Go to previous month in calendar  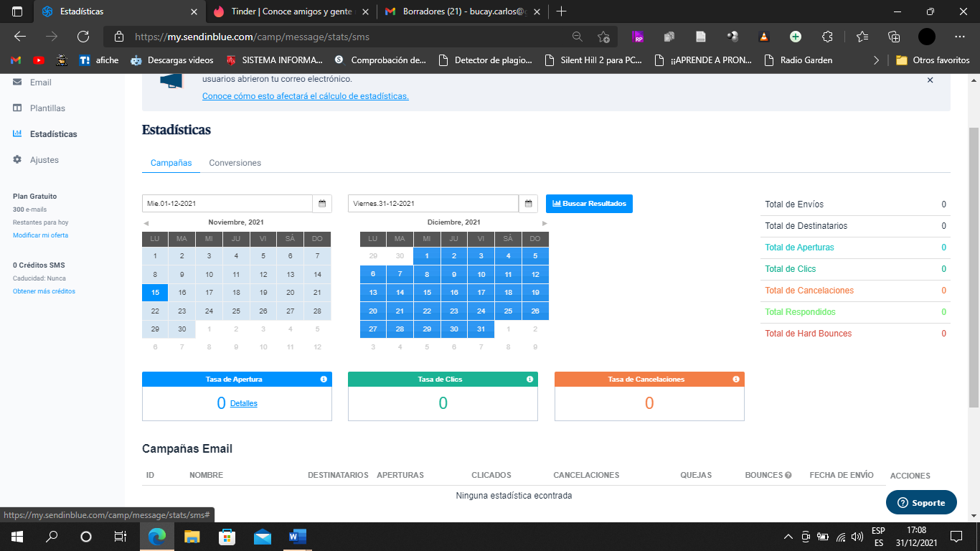[x=146, y=223]
